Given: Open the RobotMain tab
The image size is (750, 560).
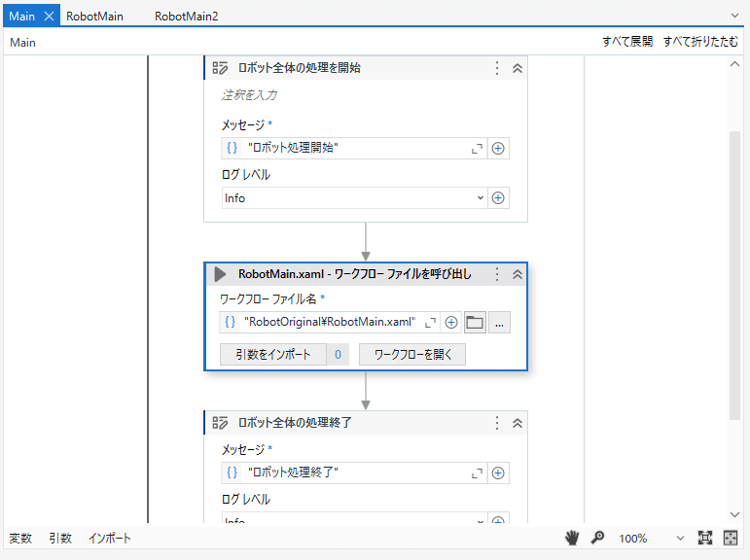Looking at the screenshot, I should point(94,17).
